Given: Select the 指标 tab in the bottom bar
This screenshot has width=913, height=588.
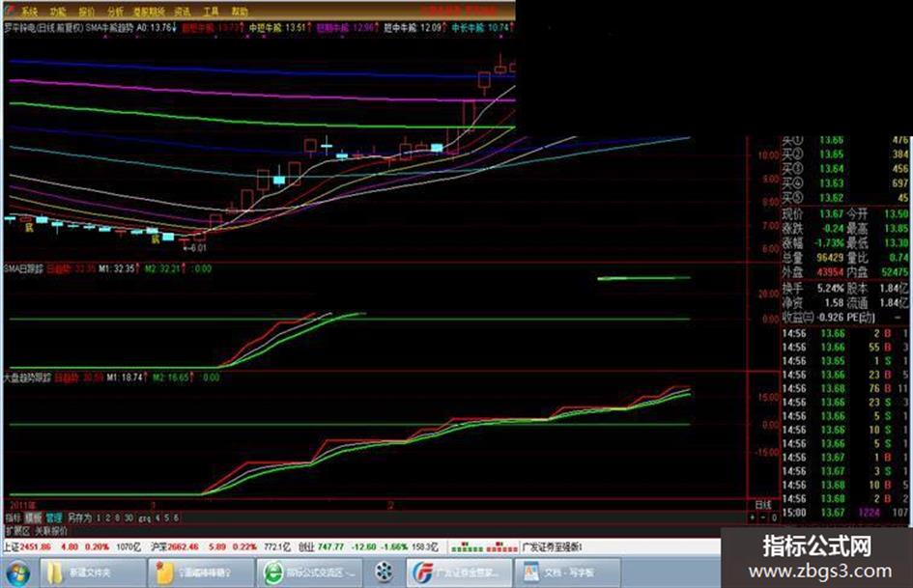Looking at the screenshot, I should click(x=13, y=518).
